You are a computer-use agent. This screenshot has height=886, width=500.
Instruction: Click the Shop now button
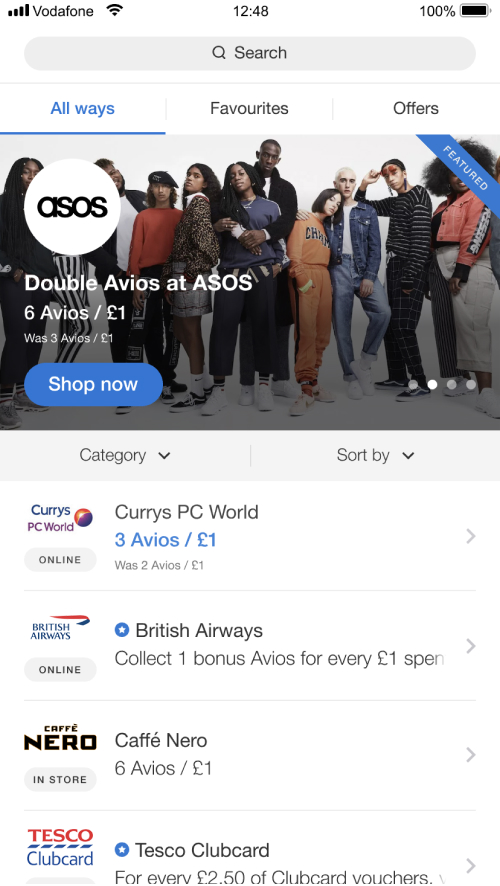tap(93, 384)
